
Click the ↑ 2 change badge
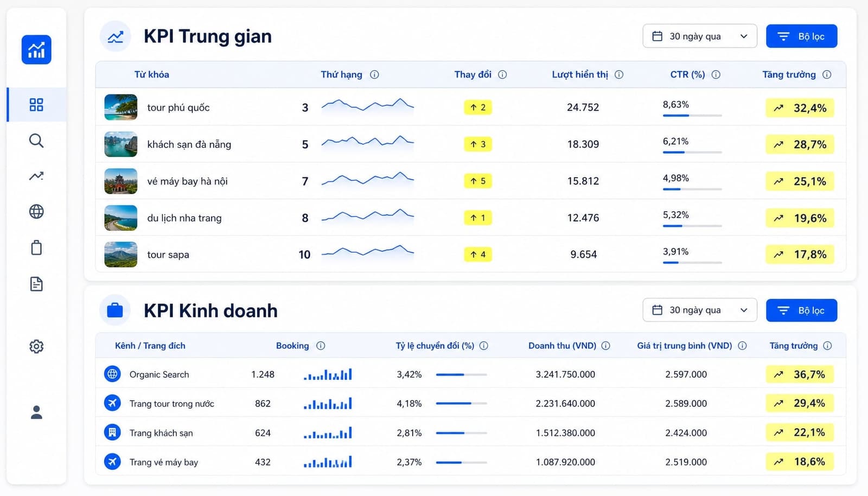[478, 107]
